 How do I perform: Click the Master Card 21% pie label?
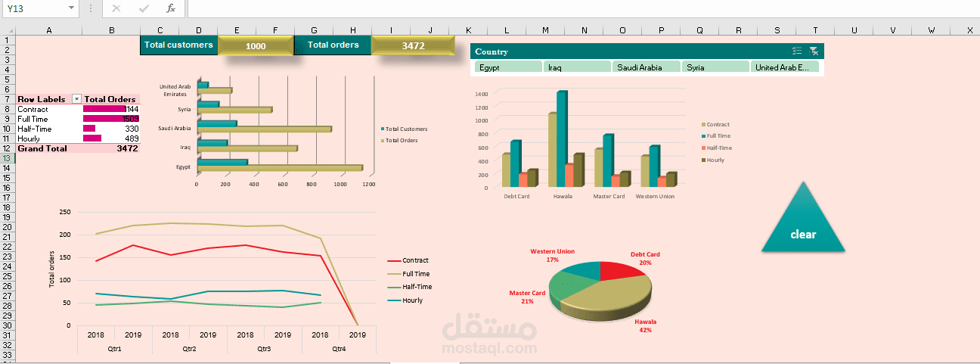tap(527, 297)
